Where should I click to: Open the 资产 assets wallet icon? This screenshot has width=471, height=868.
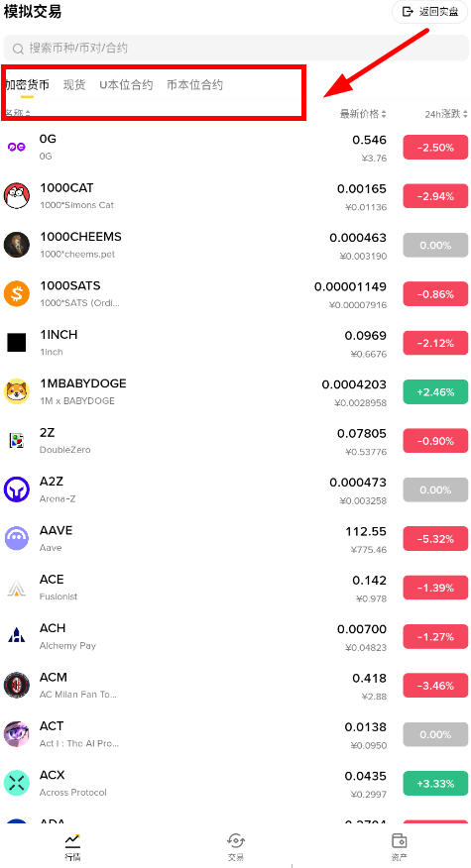[x=399, y=841]
